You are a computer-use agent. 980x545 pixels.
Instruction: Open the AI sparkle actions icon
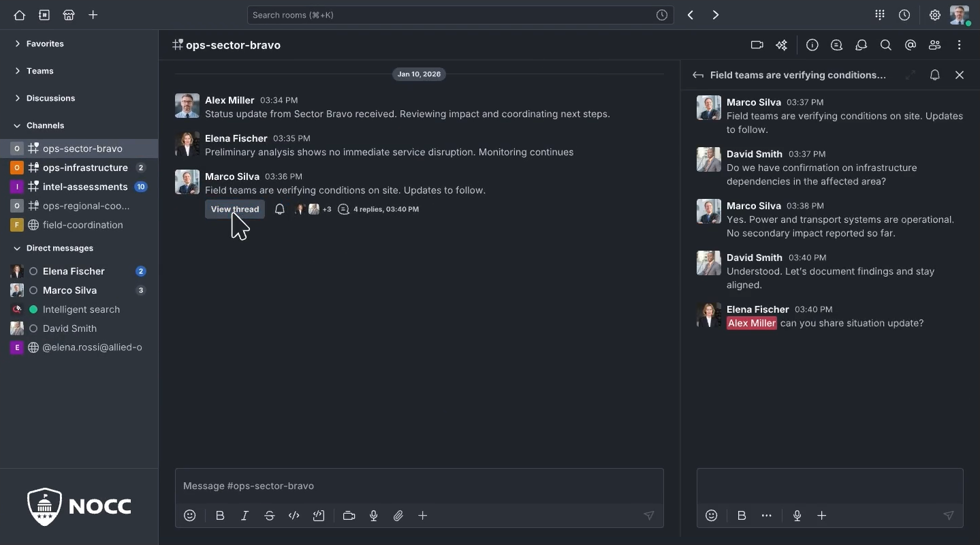coord(781,45)
